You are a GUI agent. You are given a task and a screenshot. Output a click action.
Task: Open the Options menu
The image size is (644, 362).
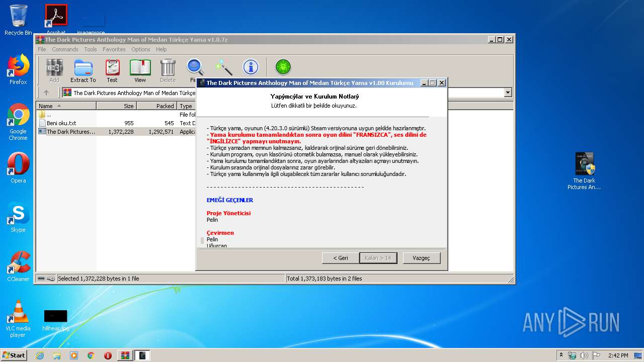click(x=141, y=49)
